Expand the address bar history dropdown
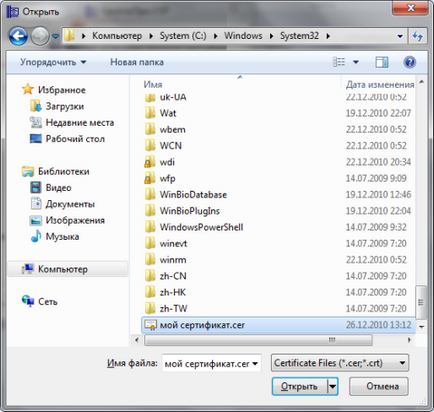This screenshot has height=412, width=434. tap(400, 36)
